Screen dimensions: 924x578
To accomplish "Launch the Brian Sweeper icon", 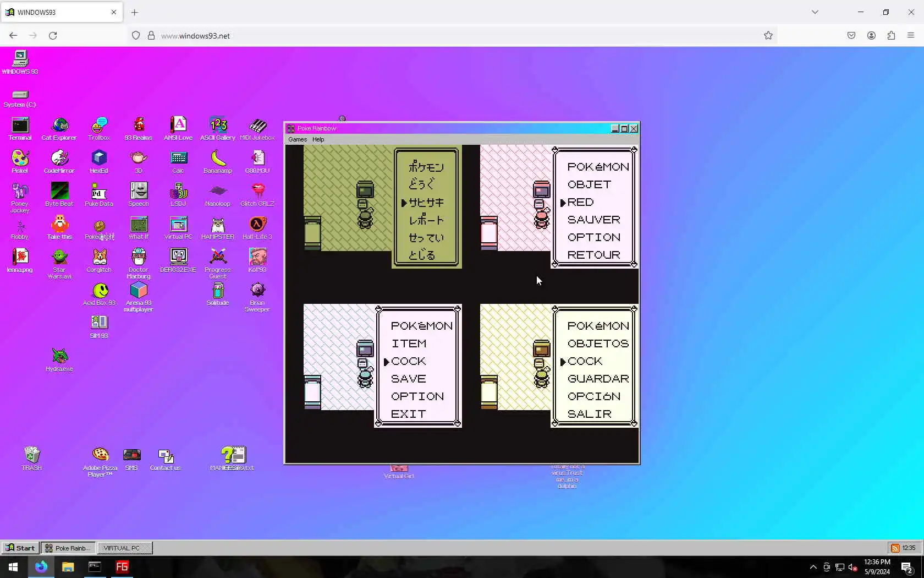I will click(257, 297).
